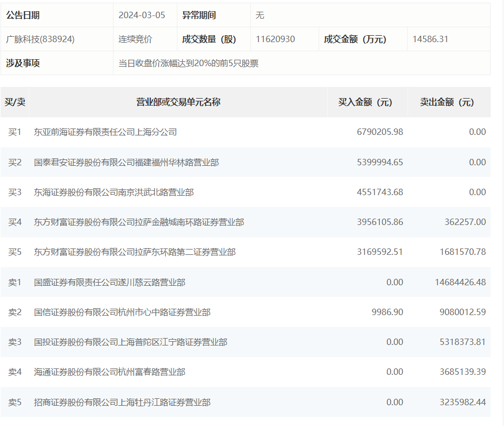Select 招商证券上海牡丹江路证券营业部 entry
The height and width of the screenshot is (426, 504).
(122, 402)
